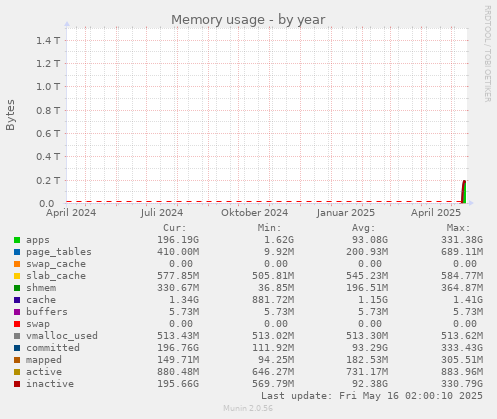Click the 'Munin 2.0.56' footer text
The image size is (497, 419).
click(248, 408)
